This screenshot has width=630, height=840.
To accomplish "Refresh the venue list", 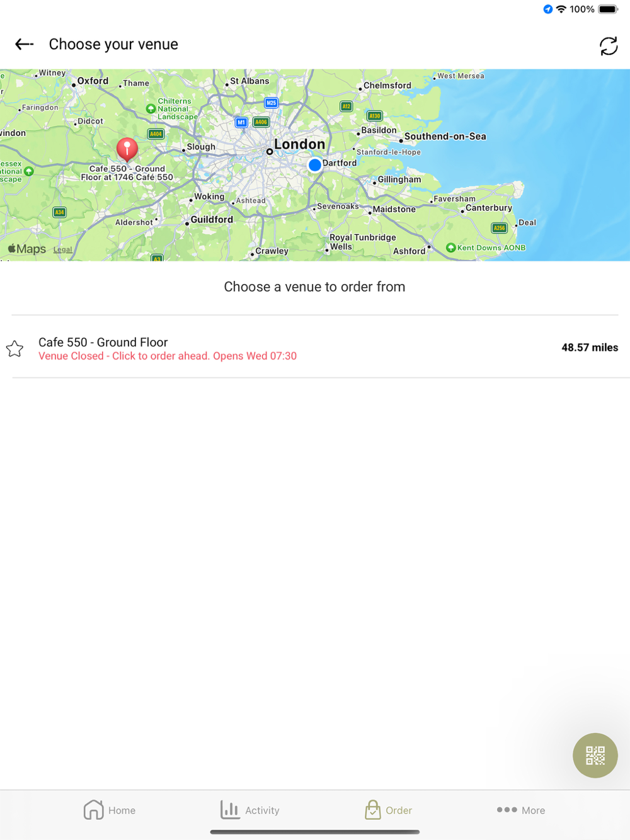I will (608, 45).
